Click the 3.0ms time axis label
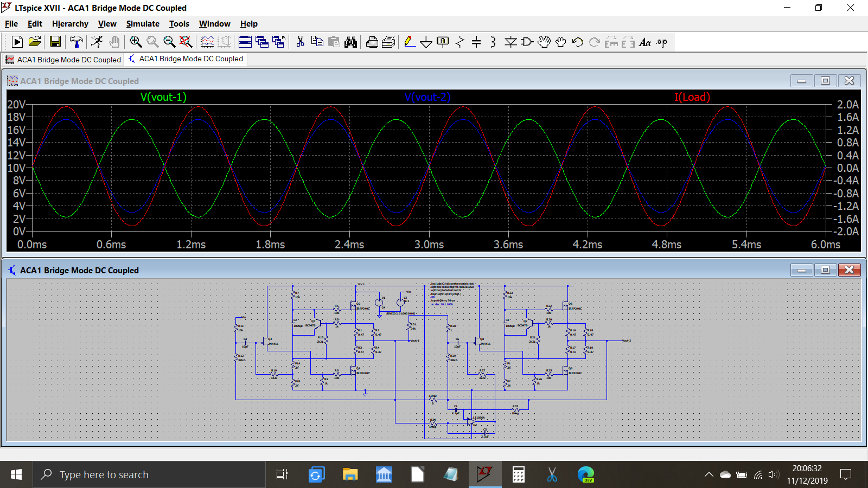Viewport: 868px width, 488px height. coord(429,245)
